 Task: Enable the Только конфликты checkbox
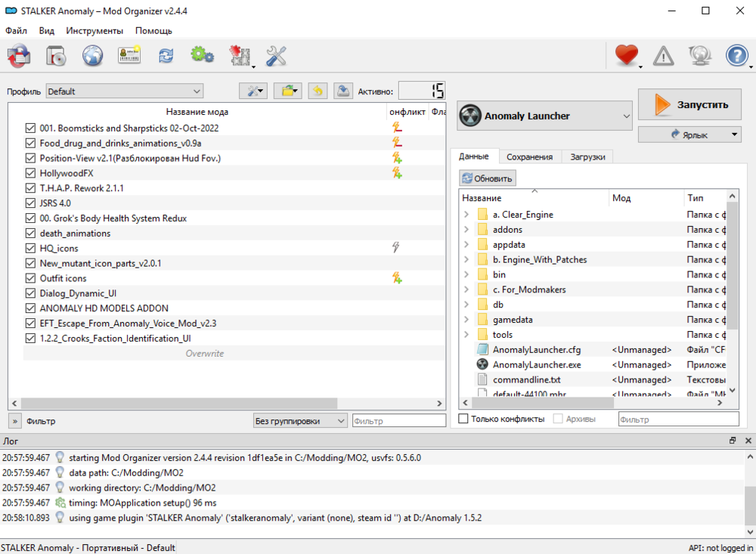(x=464, y=418)
